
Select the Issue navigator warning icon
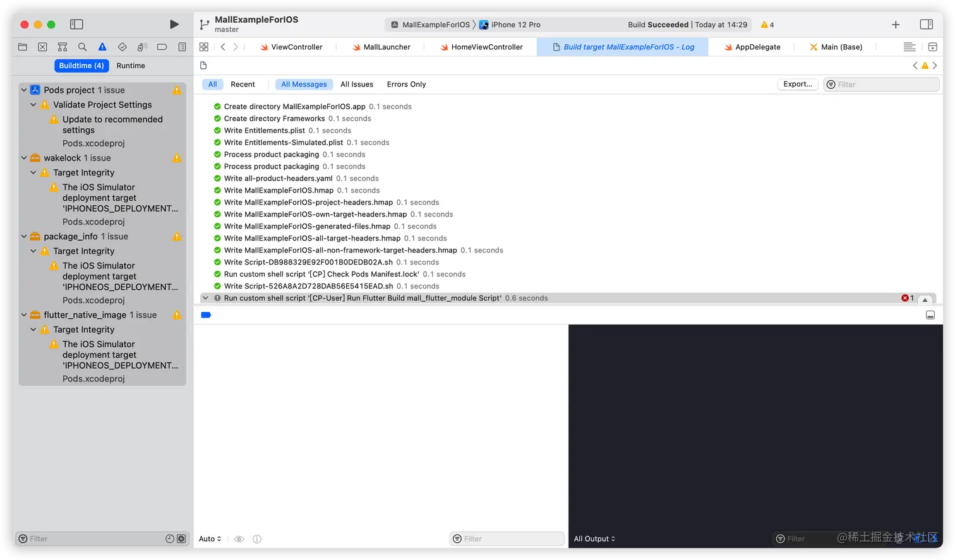pyautogui.click(x=102, y=47)
